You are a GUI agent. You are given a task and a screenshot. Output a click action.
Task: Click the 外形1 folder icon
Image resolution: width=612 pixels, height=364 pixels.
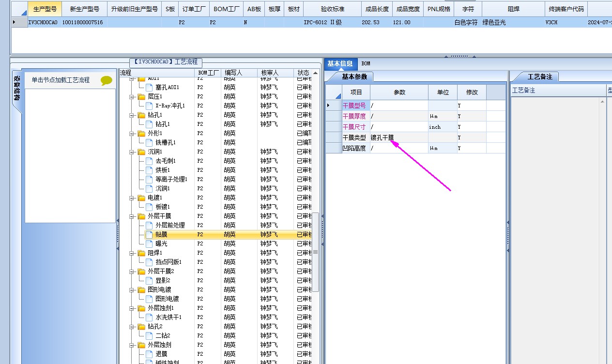pyautogui.click(x=141, y=133)
